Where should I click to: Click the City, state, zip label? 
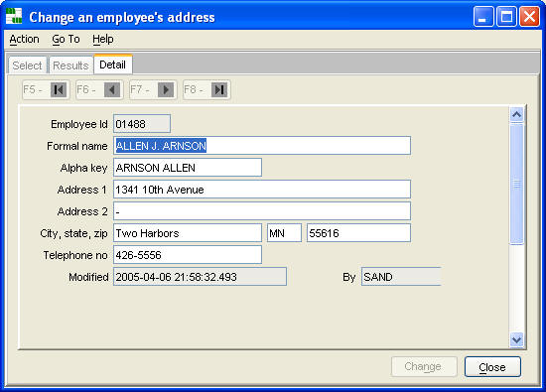(73, 233)
